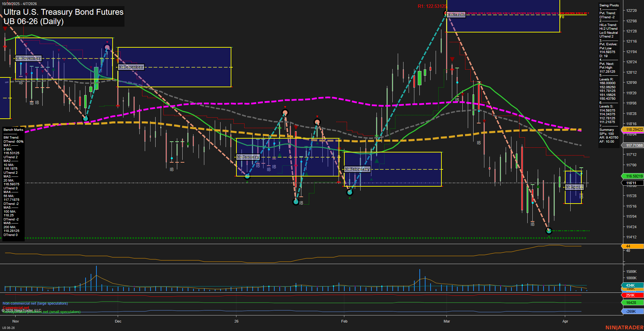Select the M:November monthly range label
Screen dimensions: 644x331
coord(29,58)
